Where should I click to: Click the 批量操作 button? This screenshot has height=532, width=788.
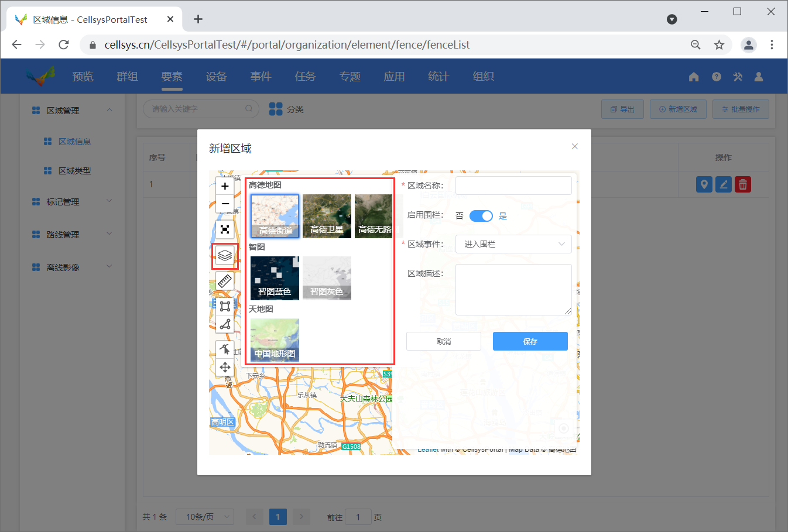741,109
